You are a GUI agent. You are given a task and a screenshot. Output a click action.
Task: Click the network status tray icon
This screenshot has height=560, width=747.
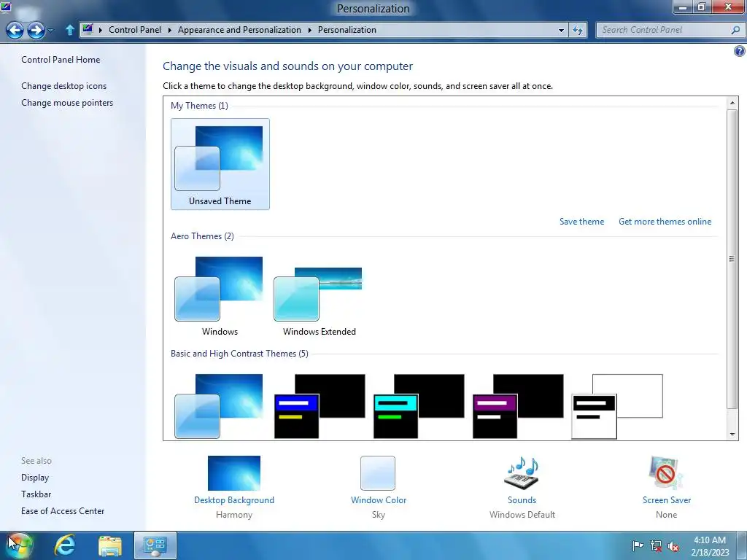[656, 545]
